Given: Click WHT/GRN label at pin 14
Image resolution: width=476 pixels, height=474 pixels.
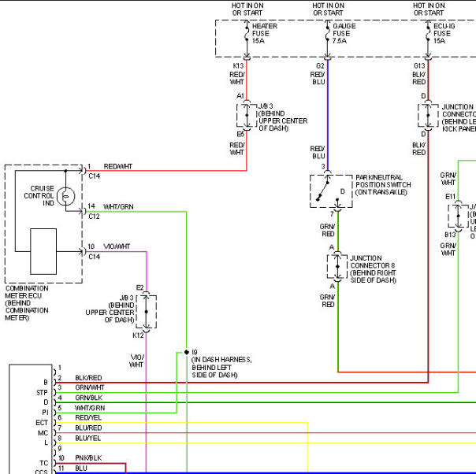Looking at the screenshot, I should click(x=118, y=207).
